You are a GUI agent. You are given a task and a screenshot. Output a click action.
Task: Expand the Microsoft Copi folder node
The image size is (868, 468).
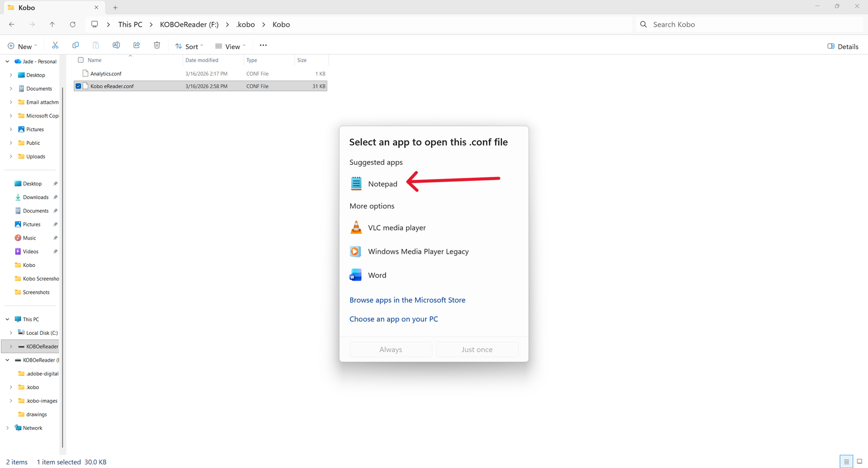click(11, 116)
